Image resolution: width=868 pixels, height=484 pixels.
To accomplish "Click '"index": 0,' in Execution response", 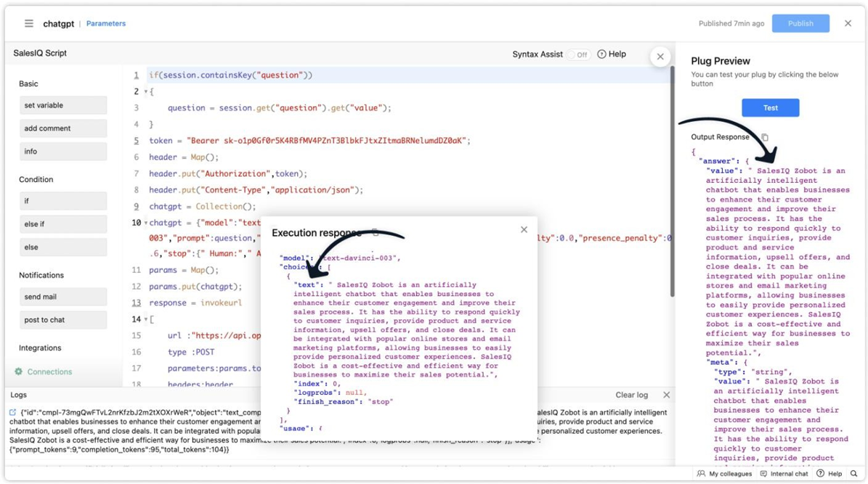I will [317, 384].
